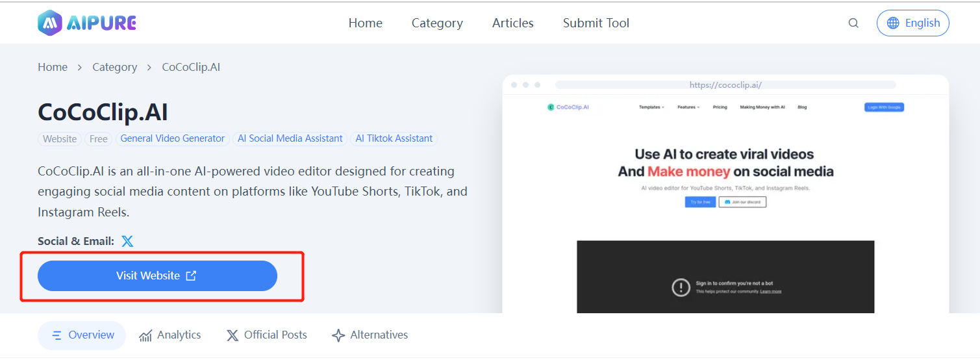Click the Free tag
The image size is (980, 360).
(x=99, y=138)
